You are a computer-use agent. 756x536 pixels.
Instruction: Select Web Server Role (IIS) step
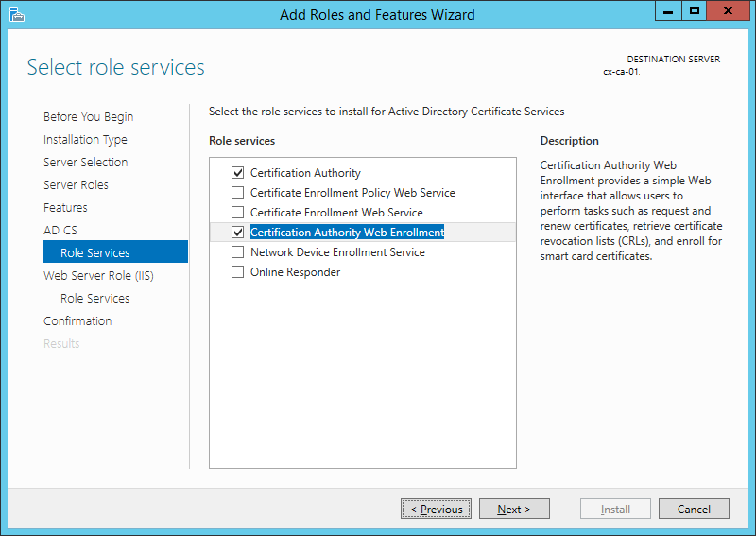tap(98, 276)
